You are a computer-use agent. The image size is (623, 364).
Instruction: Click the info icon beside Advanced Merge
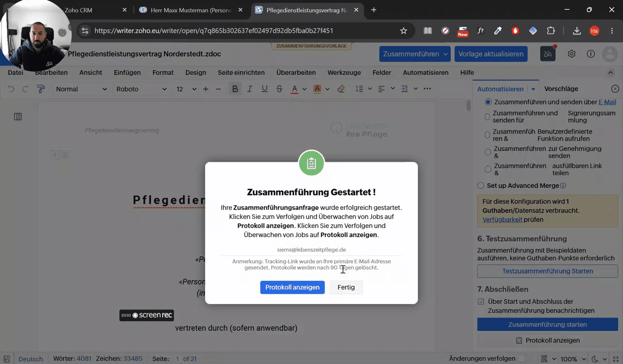(563, 185)
